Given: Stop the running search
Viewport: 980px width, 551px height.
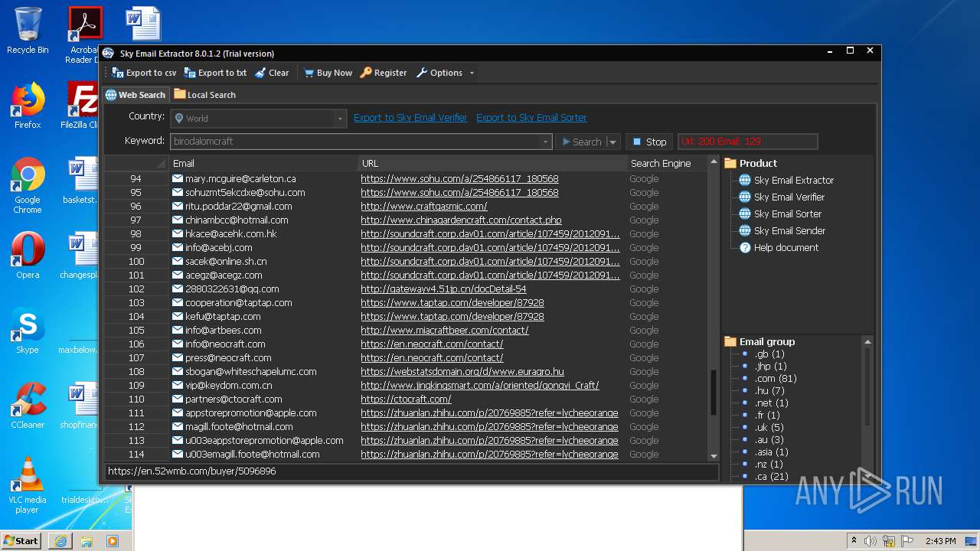Looking at the screenshot, I should [x=649, y=142].
